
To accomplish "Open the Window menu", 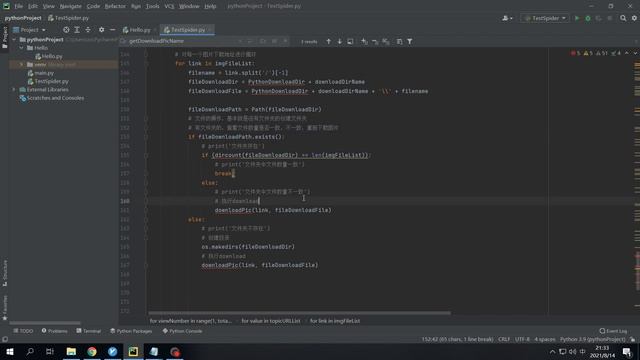I will 189,6.
